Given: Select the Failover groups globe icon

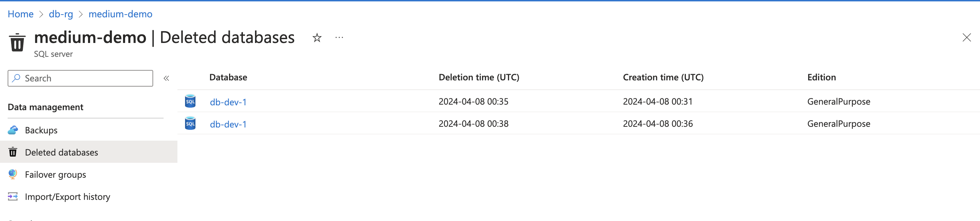Looking at the screenshot, I should (13, 174).
